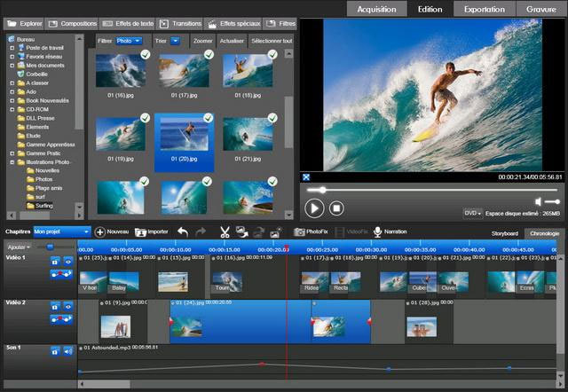
Task: Expand the CD-ROM folder in tree
Action: (12, 110)
